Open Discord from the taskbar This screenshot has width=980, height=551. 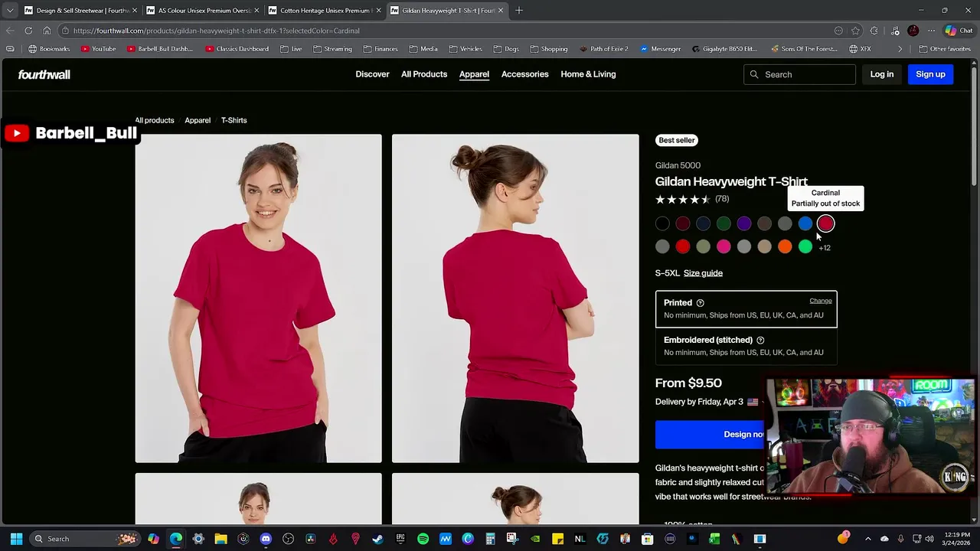tap(266, 539)
